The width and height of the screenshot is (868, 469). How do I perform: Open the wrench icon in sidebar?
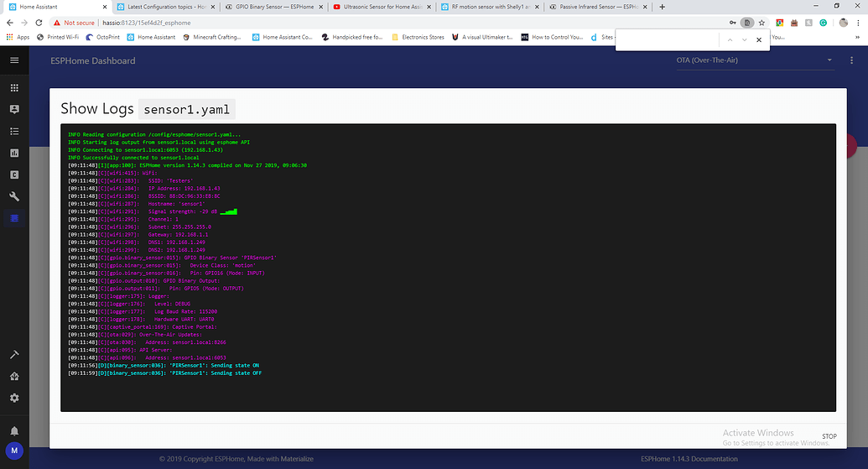[14, 196]
